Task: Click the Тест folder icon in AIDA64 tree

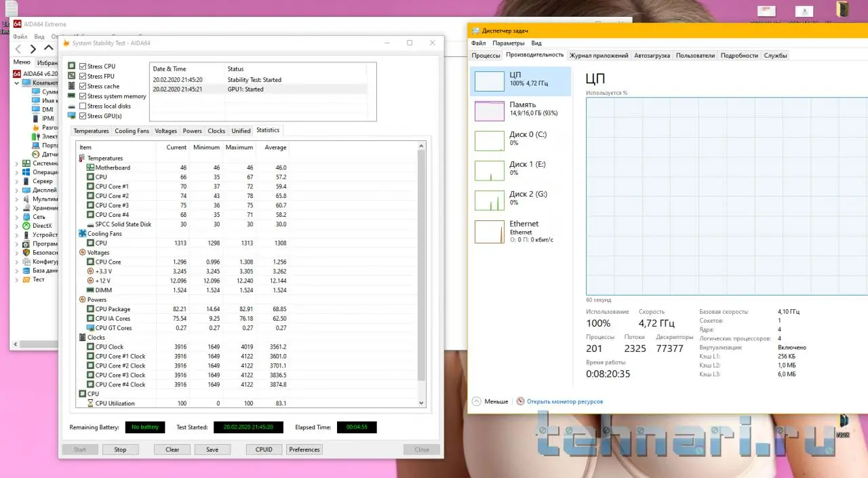Action: tap(27, 279)
